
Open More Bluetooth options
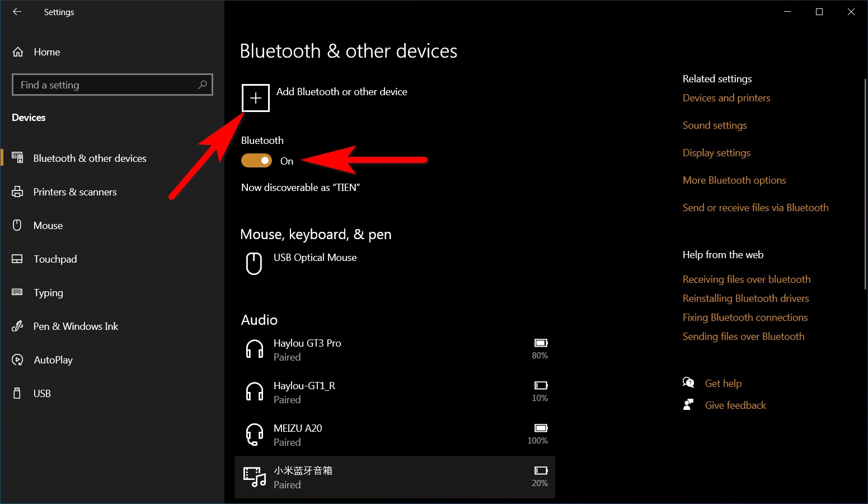point(734,180)
